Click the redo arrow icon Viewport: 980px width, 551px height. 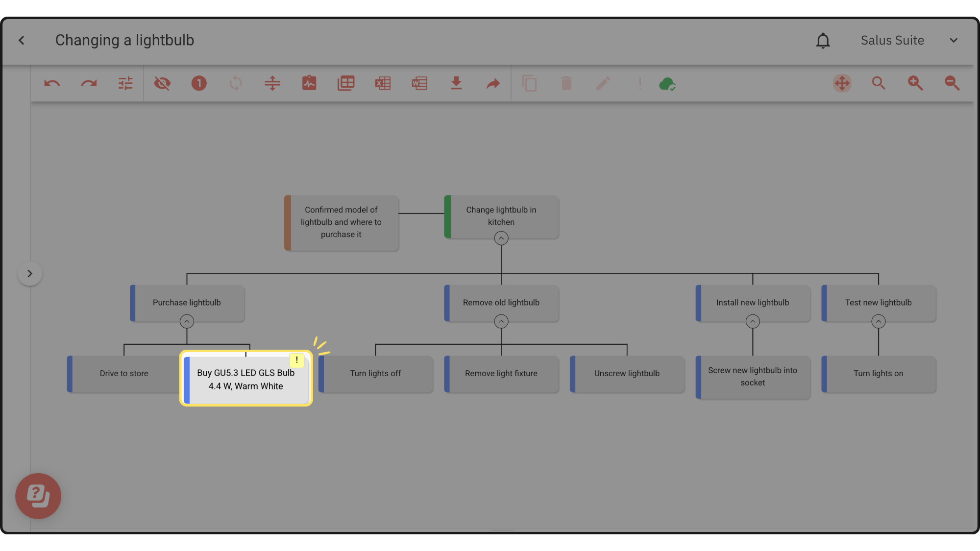click(x=89, y=83)
